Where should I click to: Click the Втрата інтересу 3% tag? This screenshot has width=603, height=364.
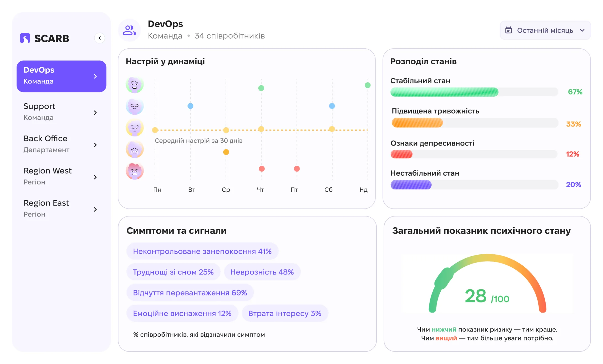click(x=285, y=313)
